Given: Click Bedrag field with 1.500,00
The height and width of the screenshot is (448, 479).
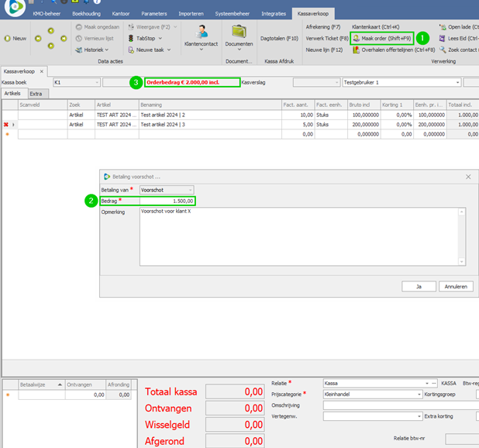Looking at the screenshot, I should click(x=167, y=201).
